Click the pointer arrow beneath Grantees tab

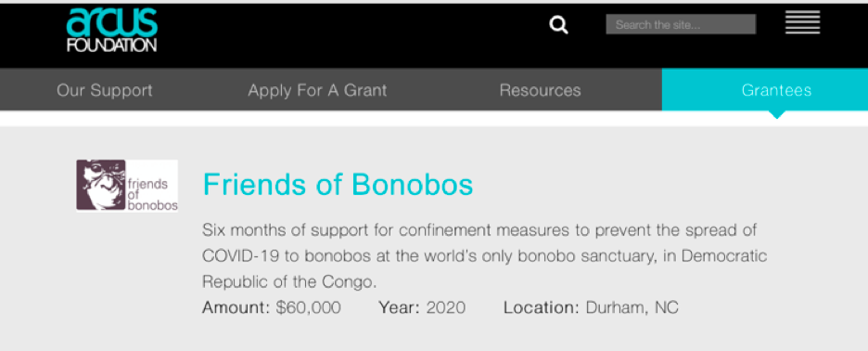[777, 115]
